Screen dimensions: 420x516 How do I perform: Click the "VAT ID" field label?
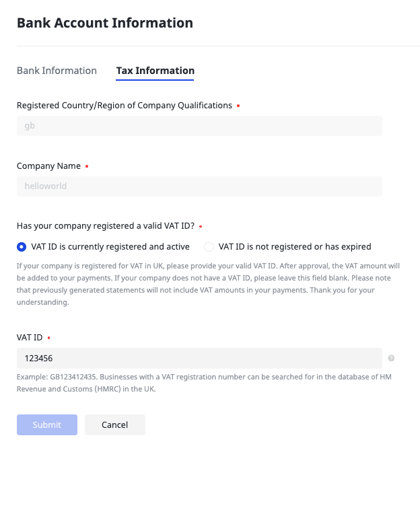[x=30, y=337]
